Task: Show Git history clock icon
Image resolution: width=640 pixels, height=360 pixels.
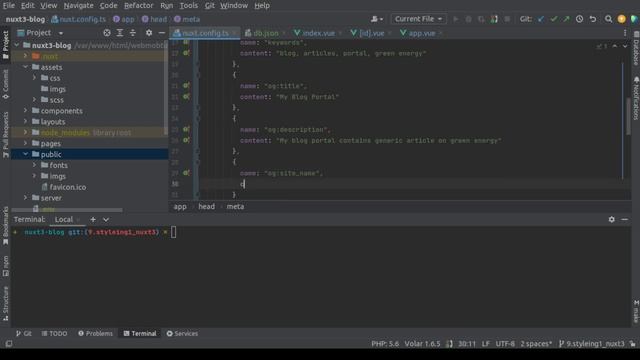Action: [x=579, y=19]
